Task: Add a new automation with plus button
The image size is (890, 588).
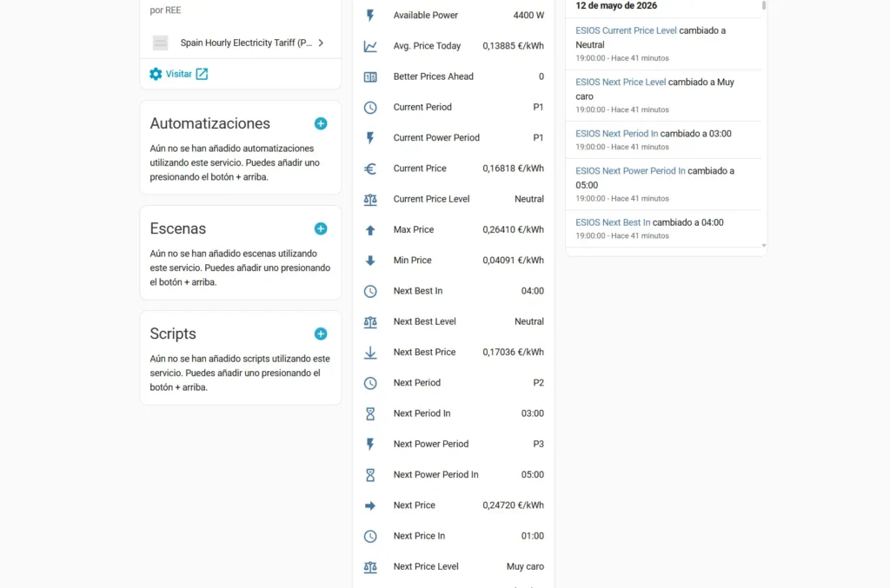Action: (x=321, y=123)
